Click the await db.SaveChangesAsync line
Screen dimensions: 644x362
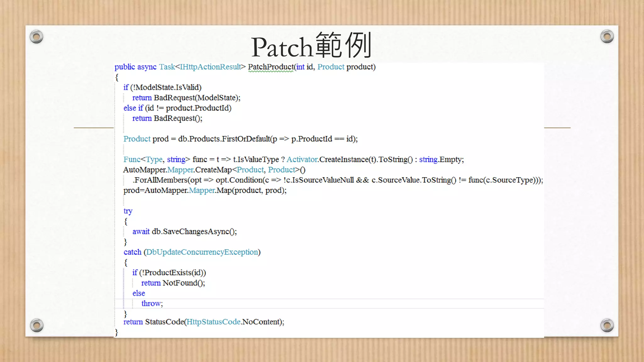[185, 232]
